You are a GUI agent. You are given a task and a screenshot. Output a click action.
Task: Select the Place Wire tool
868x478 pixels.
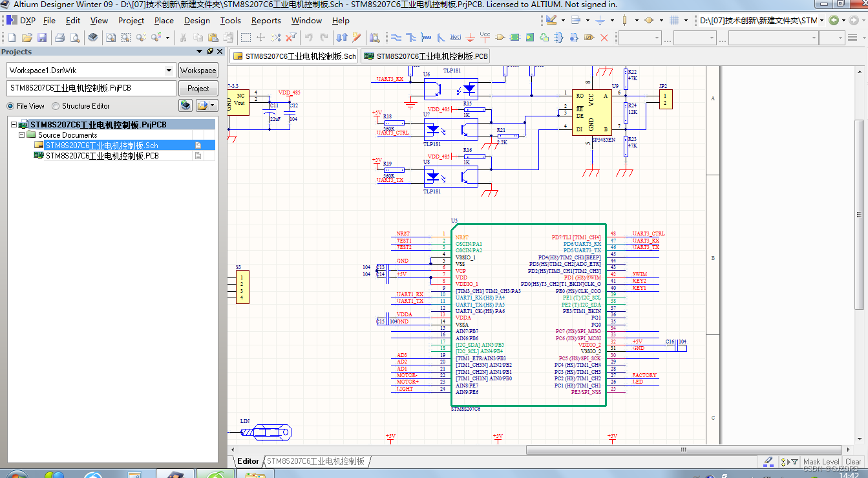[396, 38]
